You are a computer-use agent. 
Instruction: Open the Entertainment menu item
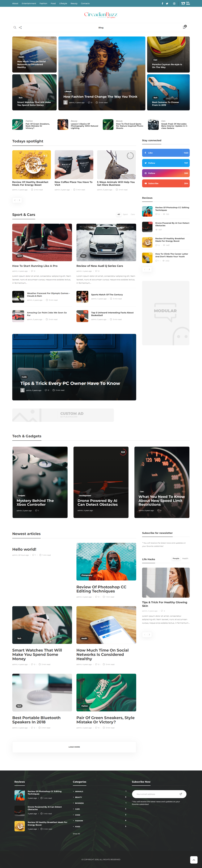tap(29, 3)
